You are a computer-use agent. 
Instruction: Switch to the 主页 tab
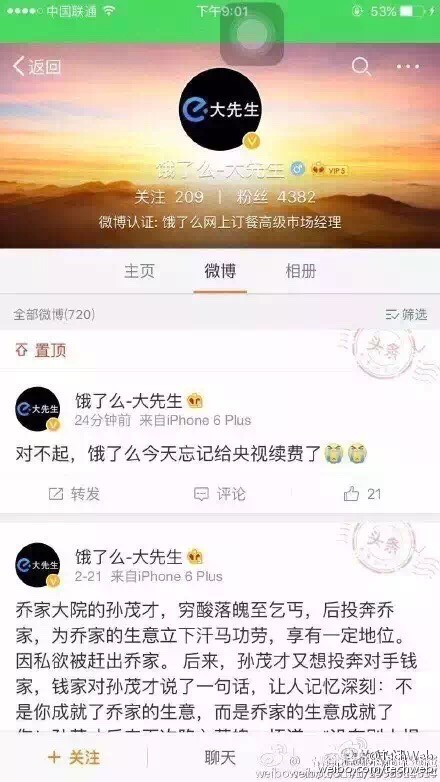(139, 271)
